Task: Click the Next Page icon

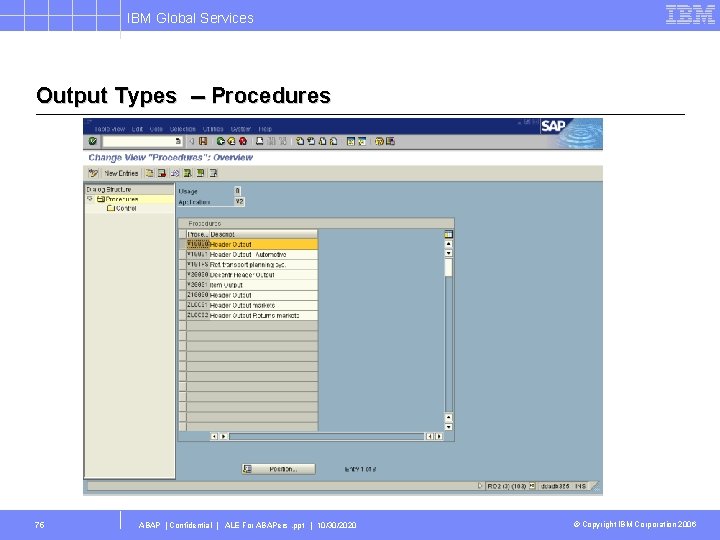Action: point(322,141)
